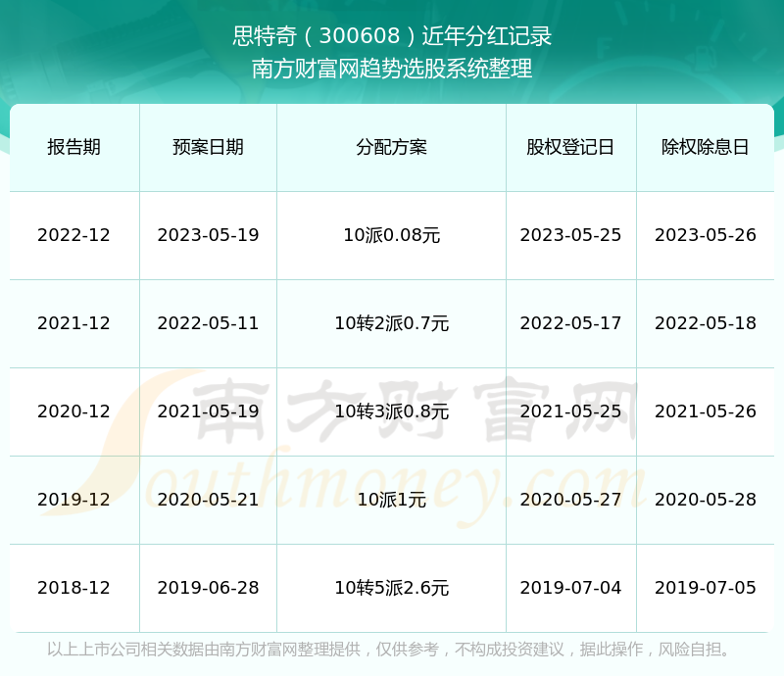Image resolution: width=784 pixels, height=676 pixels.
Task: Click ex-dividend date 2020-05-28
Action: [x=705, y=500]
